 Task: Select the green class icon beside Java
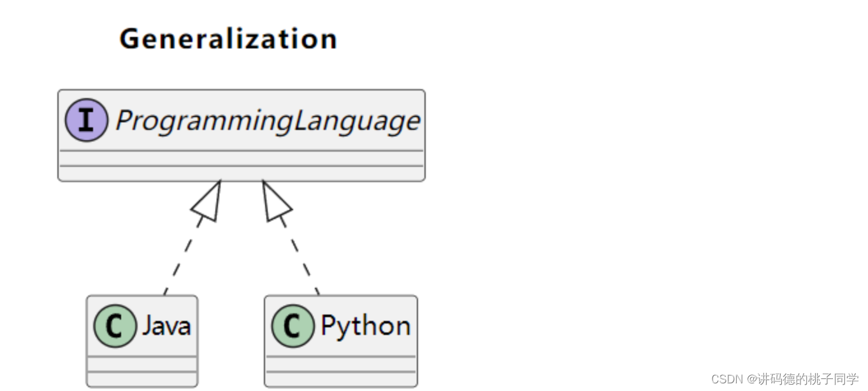pos(115,325)
